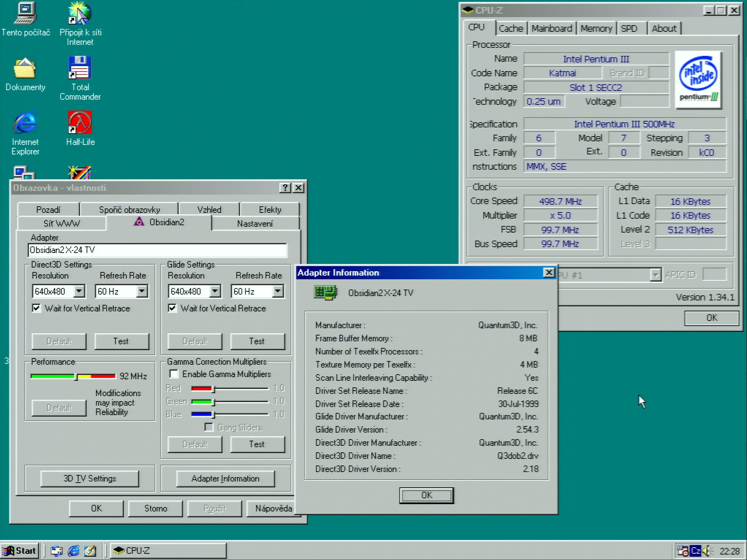The image size is (747, 560).
Task: Open Internet Explorer desktop icon
Action: [x=25, y=123]
